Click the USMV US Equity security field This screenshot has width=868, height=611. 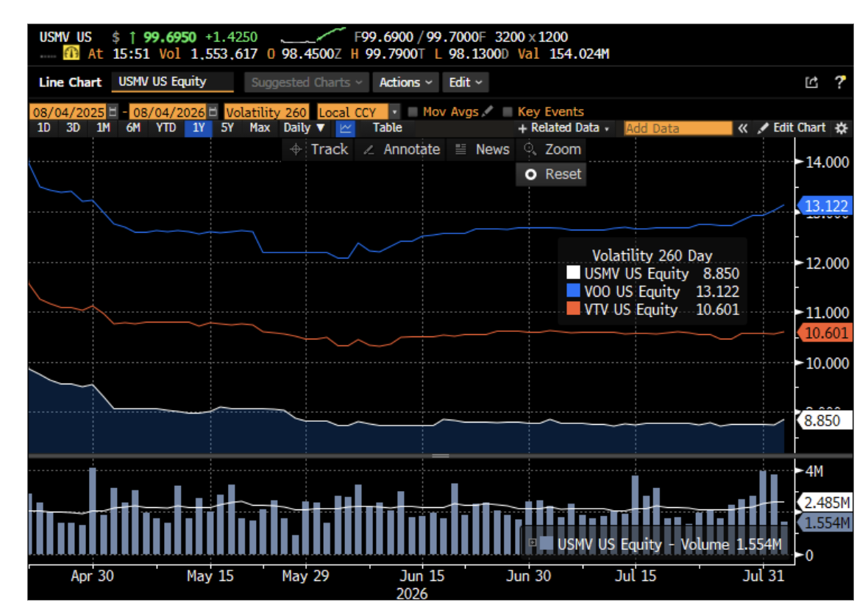coord(171,82)
